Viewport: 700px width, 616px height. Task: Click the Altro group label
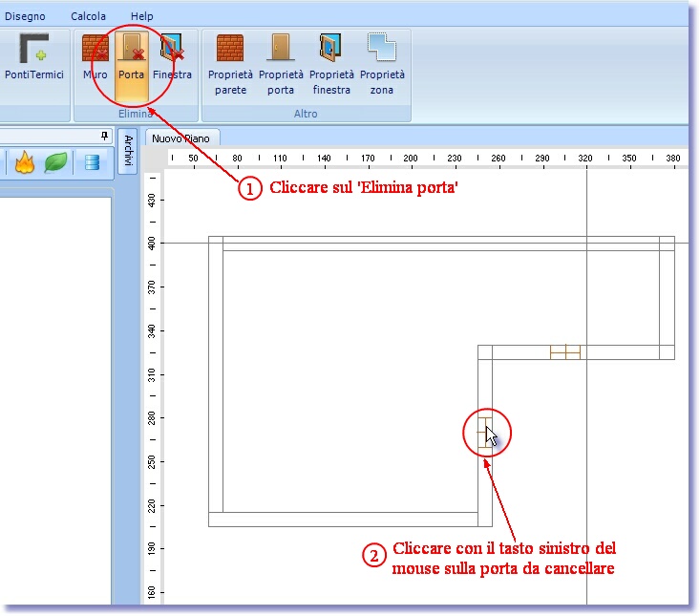pyautogui.click(x=306, y=114)
